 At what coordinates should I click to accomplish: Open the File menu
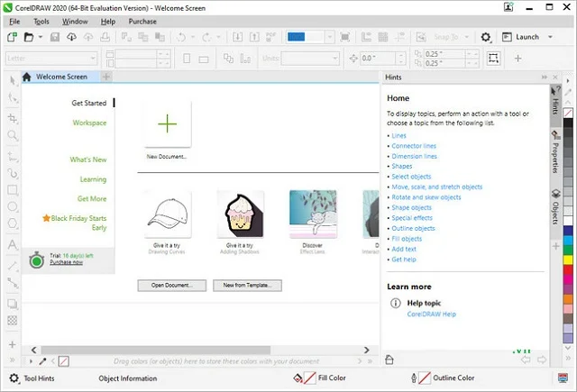tap(14, 22)
